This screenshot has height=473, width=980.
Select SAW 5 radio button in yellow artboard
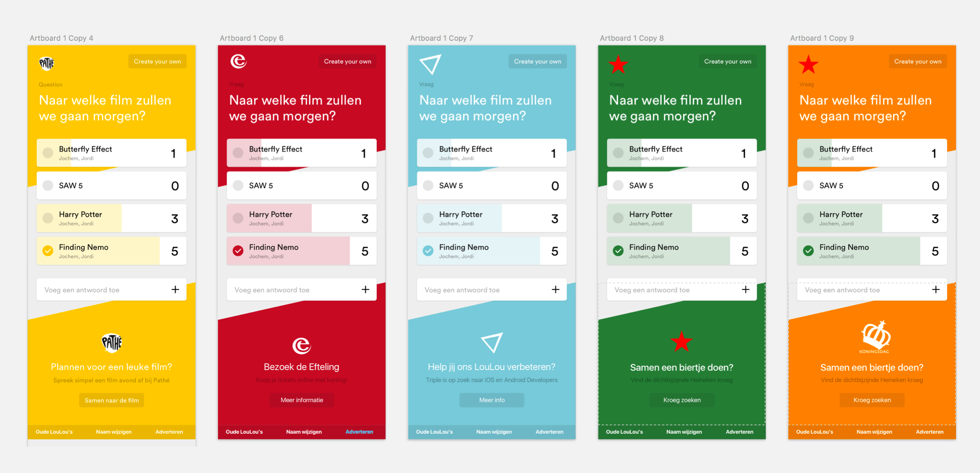pos(48,186)
